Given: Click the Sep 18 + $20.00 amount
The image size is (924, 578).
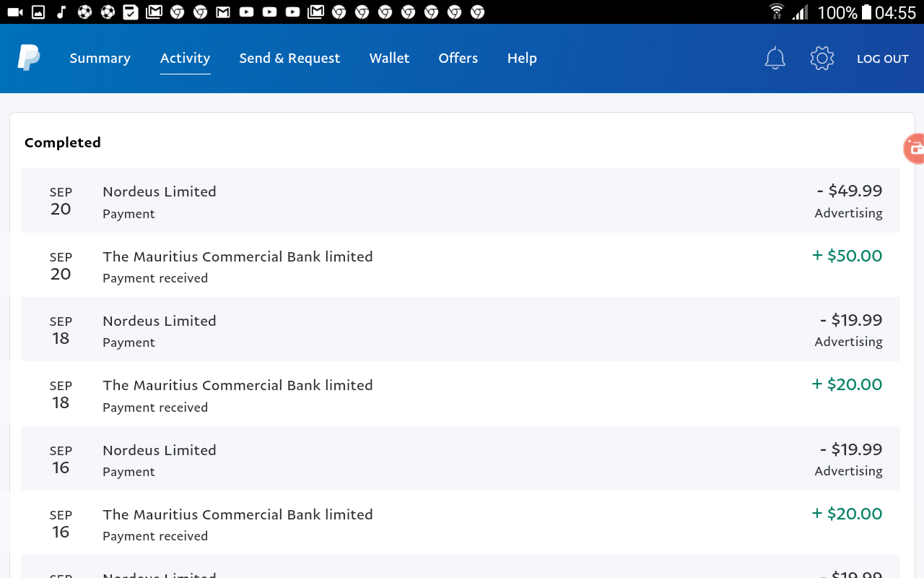Looking at the screenshot, I should (x=847, y=384).
